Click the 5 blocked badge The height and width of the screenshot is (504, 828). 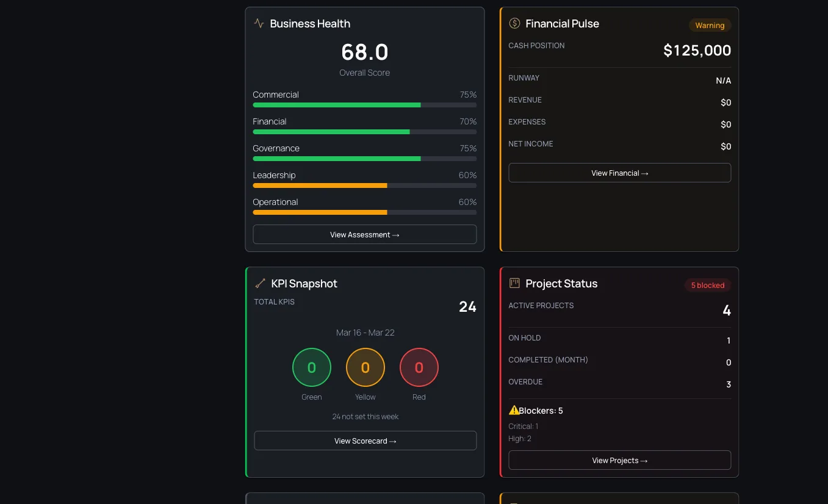[x=708, y=285]
